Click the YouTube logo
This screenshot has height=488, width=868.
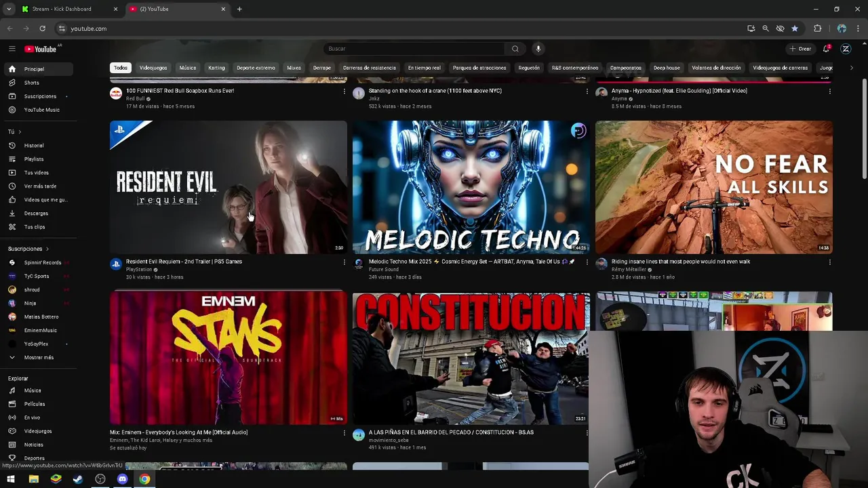(x=41, y=49)
